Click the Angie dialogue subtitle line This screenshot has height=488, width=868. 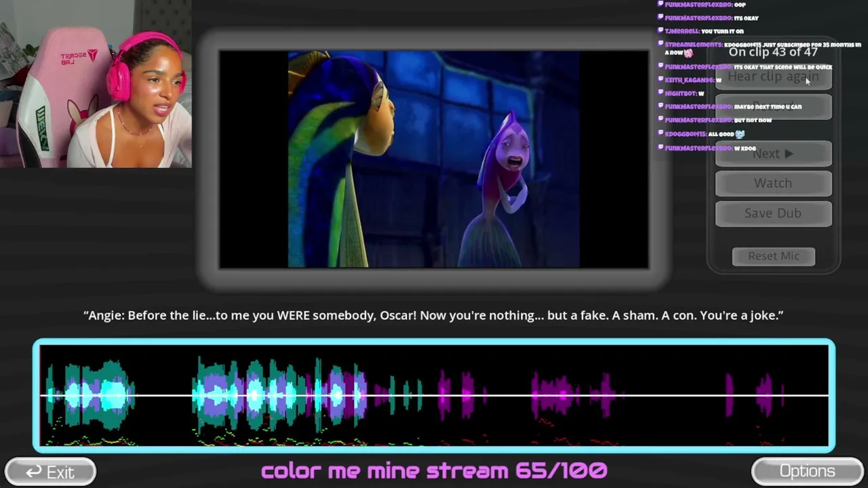(x=433, y=315)
